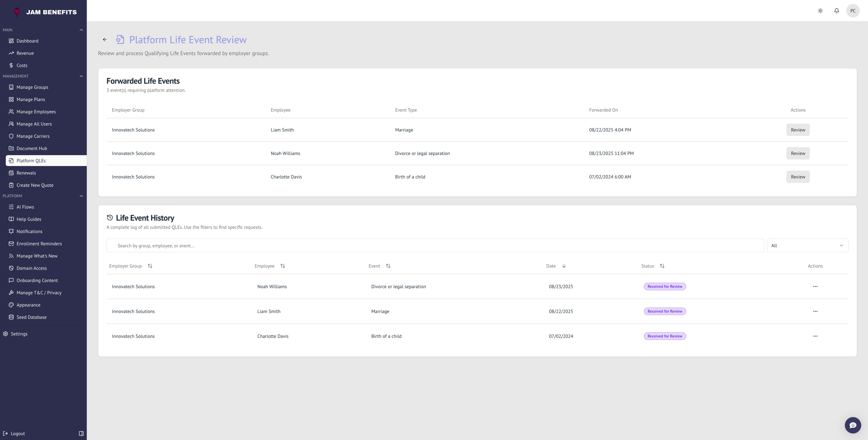Open the notifications bell icon

[x=836, y=11]
